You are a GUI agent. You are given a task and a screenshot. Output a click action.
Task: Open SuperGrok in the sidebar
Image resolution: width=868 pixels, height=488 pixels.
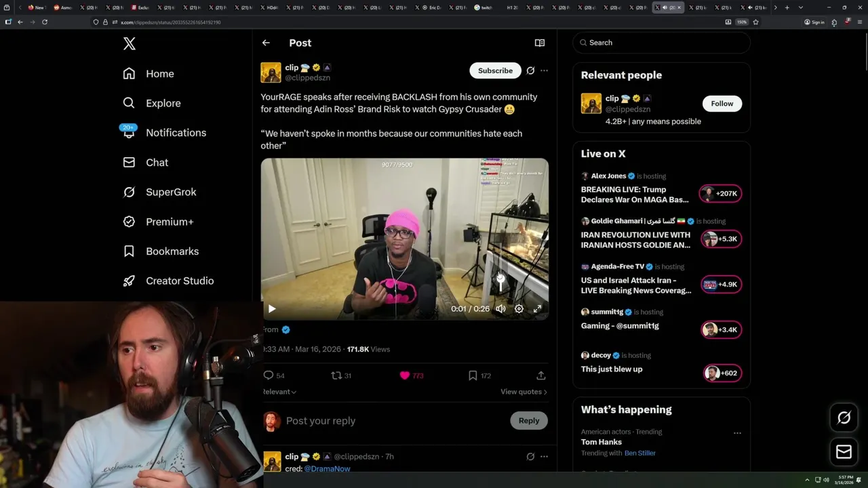tap(159, 192)
